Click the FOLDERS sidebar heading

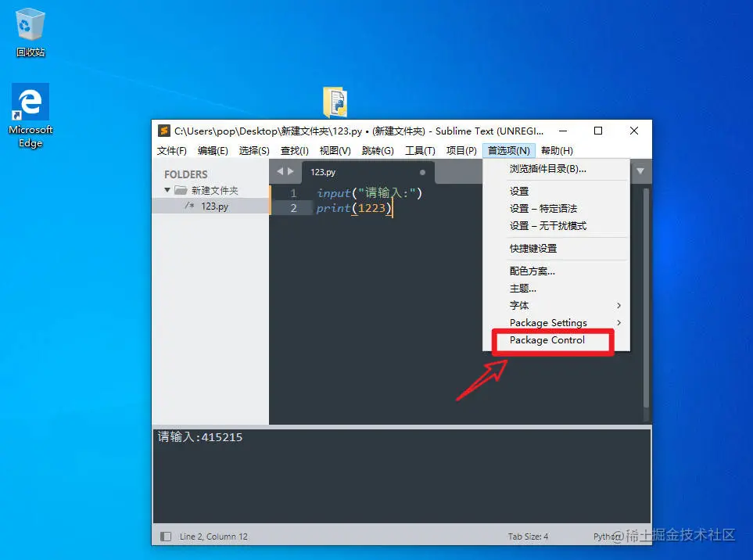(x=186, y=174)
